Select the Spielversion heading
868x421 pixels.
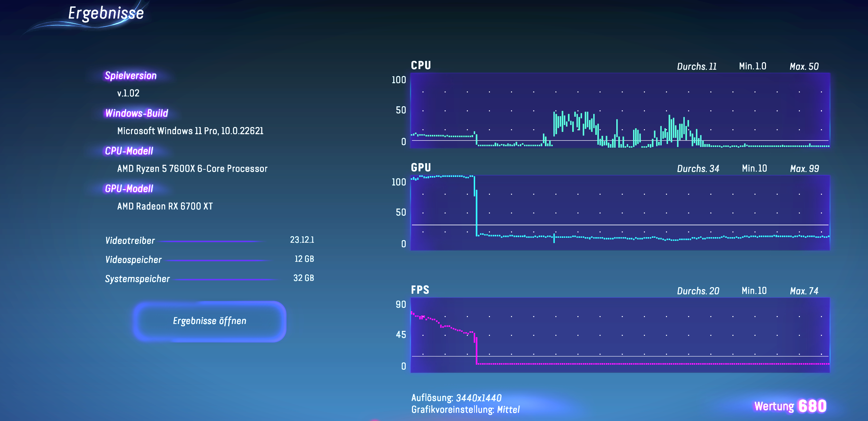pyautogui.click(x=130, y=75)
